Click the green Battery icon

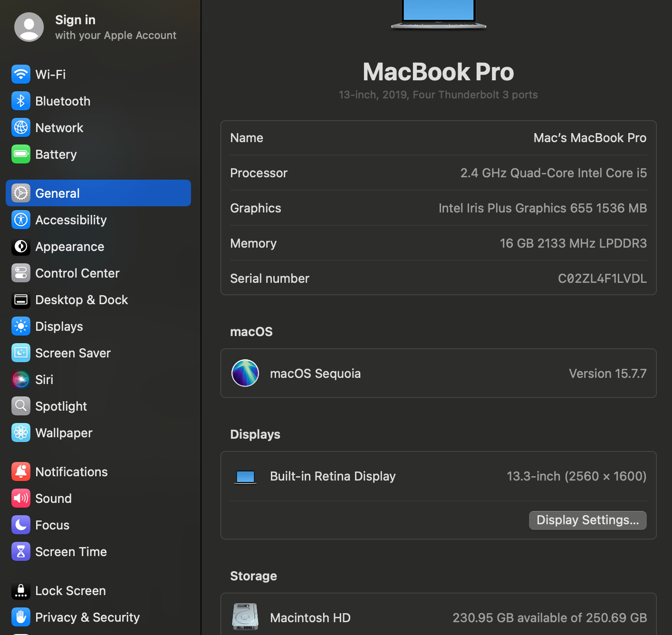click(21, 154)
